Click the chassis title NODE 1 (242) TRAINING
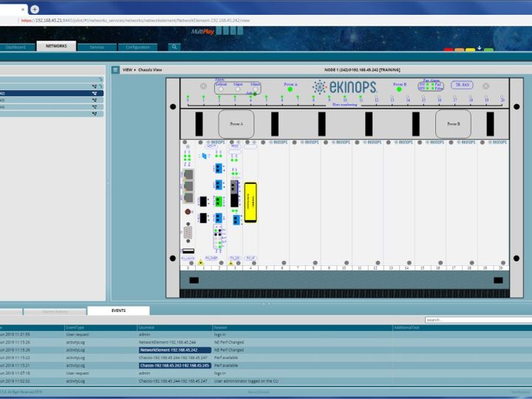 [x=362, y=70]
